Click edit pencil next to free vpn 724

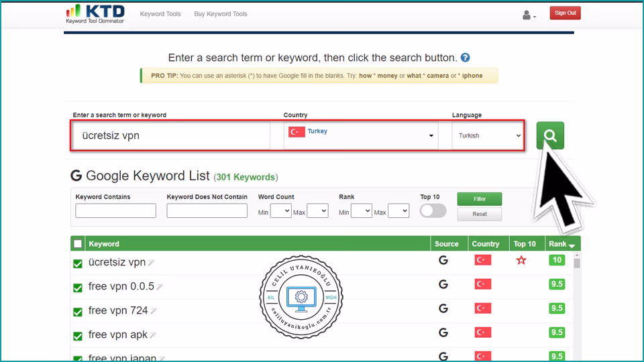(x=154, y=311)
